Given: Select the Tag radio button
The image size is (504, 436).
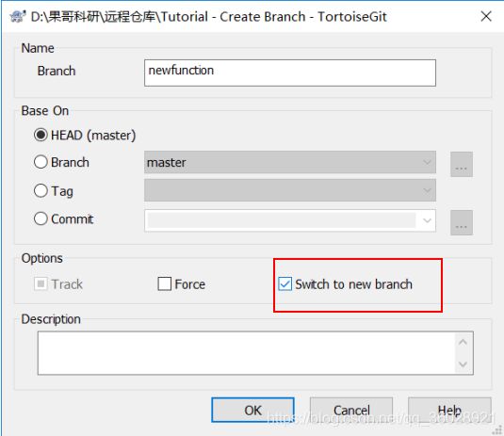Looking at the screenshot, I should pos(41,190).
